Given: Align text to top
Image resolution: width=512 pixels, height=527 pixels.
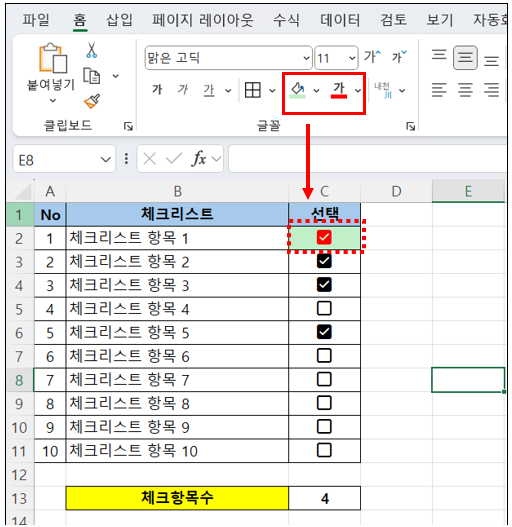Looking at the screenshot, I should (439, 54).
